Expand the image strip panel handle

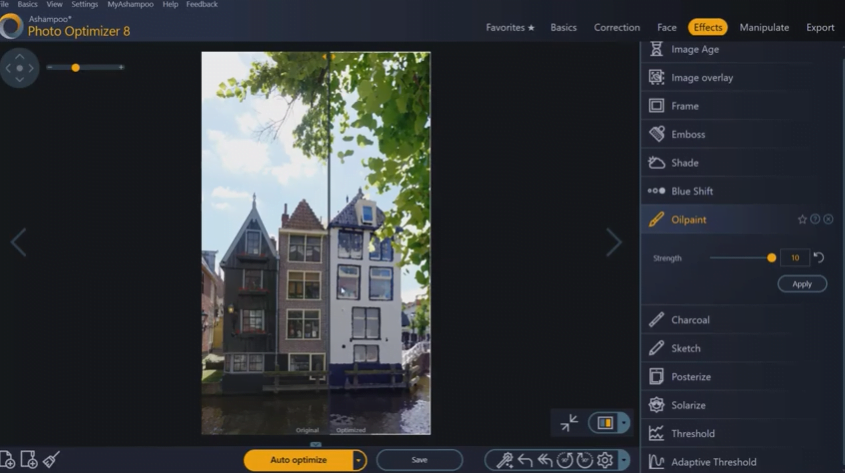(316, 444)
